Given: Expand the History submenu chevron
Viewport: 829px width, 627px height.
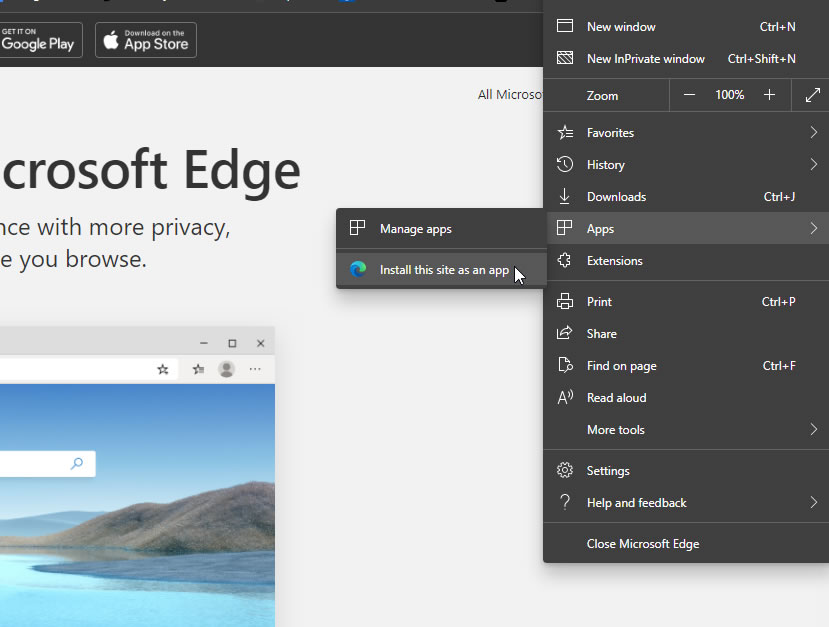Looking at the screenshot, I should click(814, 164).
